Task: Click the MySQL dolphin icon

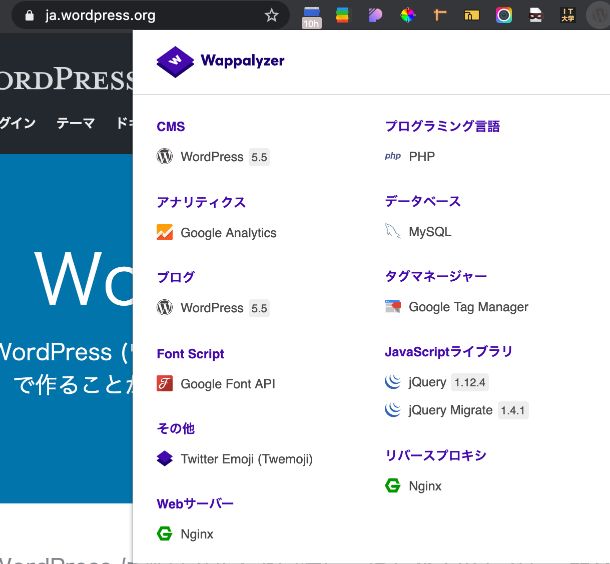Action: click(393, 231)
